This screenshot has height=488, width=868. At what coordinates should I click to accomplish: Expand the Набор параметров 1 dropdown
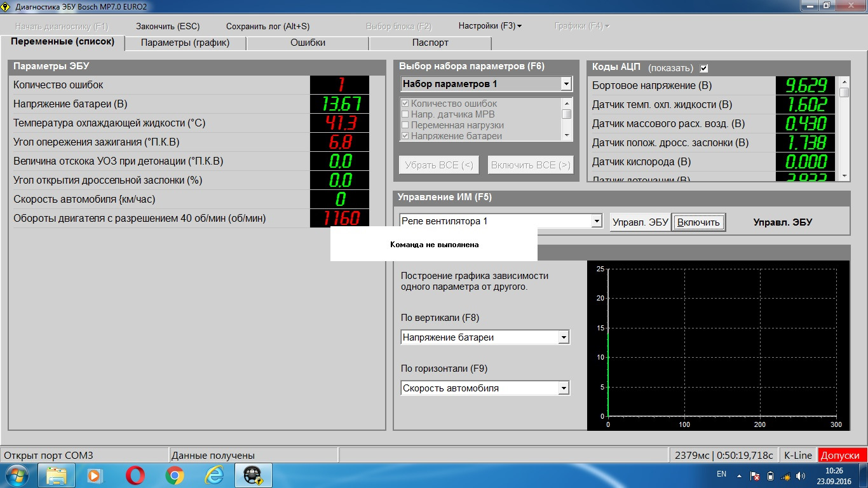566,84
